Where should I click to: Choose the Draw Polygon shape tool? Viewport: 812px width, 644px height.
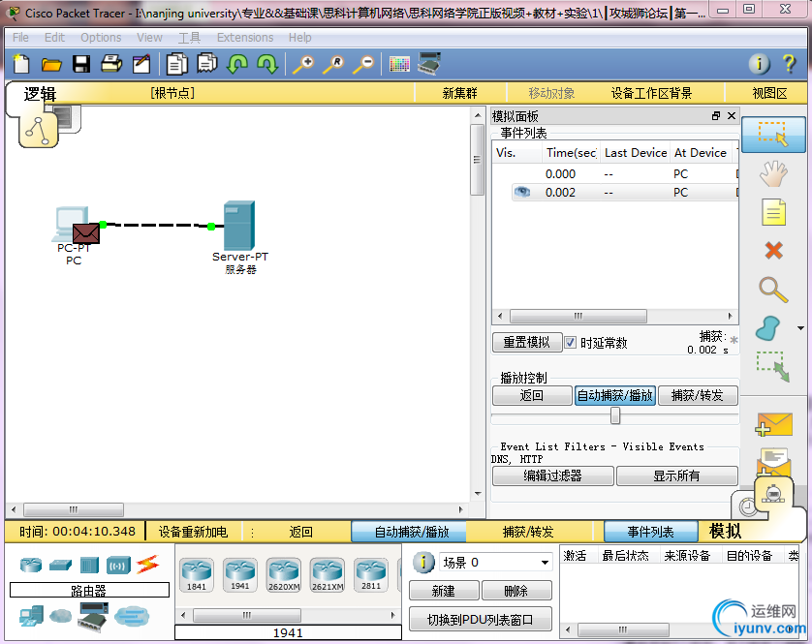point(768,328)
